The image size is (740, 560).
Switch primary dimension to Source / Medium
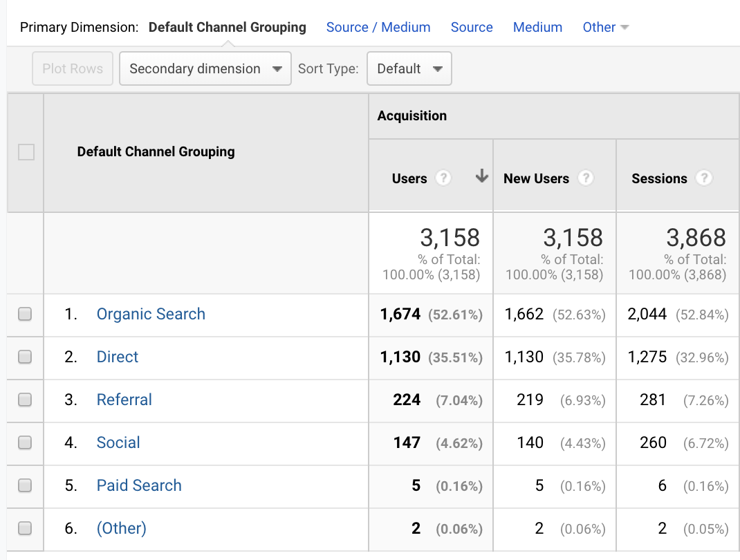point(378,28)
